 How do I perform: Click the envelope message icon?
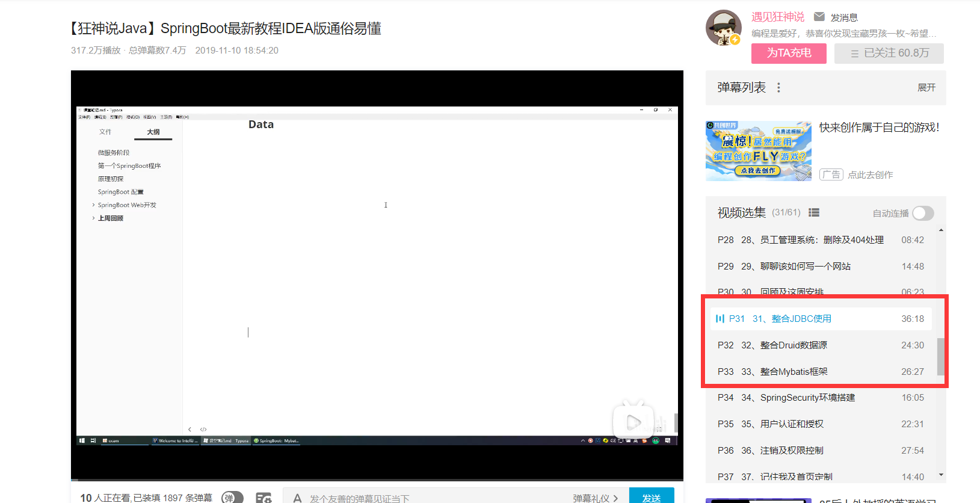click(819, 16)
